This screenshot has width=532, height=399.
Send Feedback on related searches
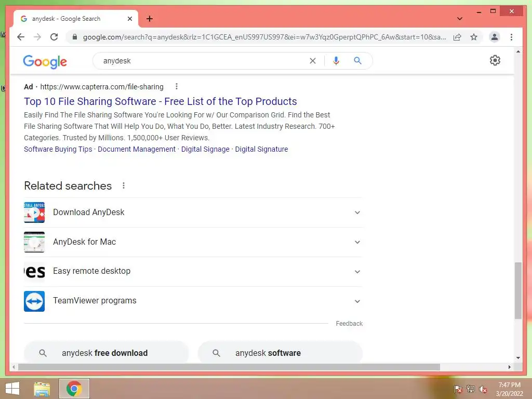(x=349, y=324)
